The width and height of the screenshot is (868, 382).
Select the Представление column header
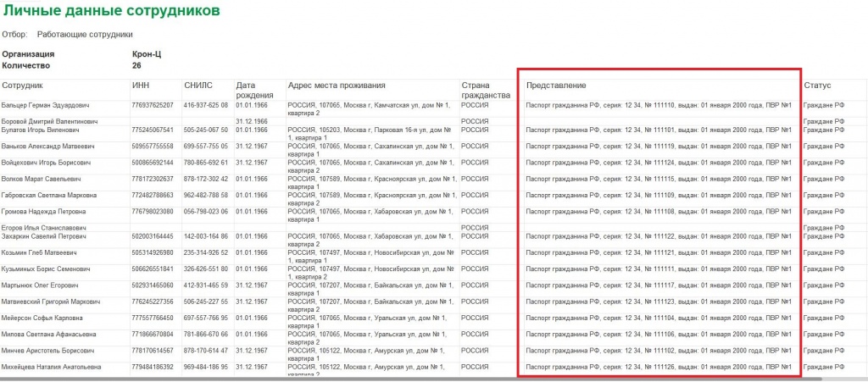click(x=556, y=86)
